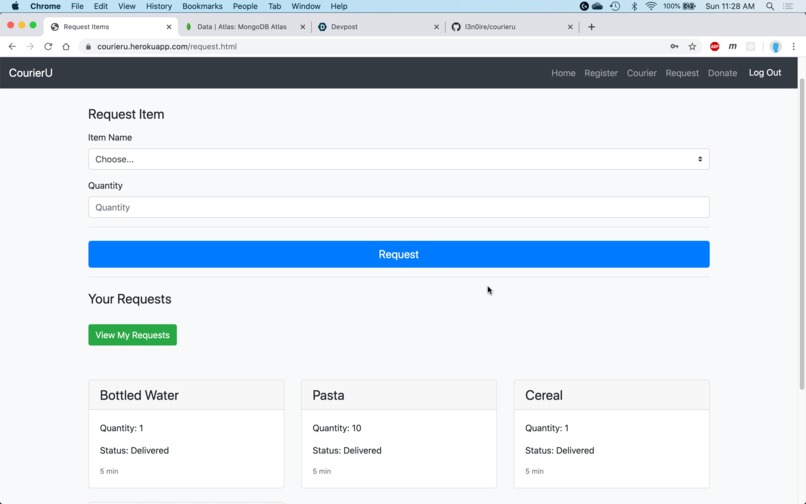Click the Quantity input field
Viewport: 806px width, 504px height.
398,207
